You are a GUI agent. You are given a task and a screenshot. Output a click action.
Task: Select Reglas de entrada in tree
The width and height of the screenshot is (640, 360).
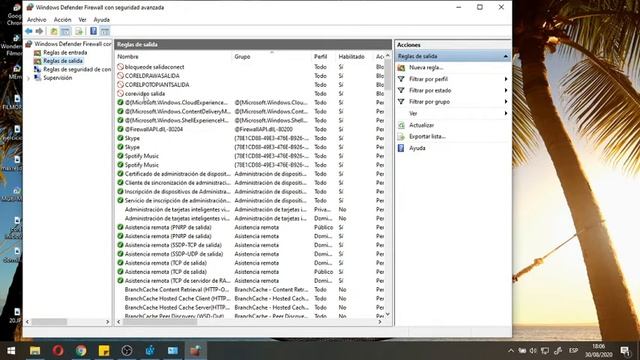click(65, 53)
